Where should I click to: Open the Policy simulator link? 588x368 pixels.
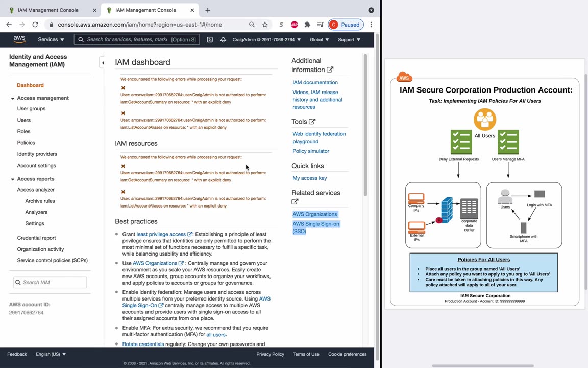tap(311, 151)
